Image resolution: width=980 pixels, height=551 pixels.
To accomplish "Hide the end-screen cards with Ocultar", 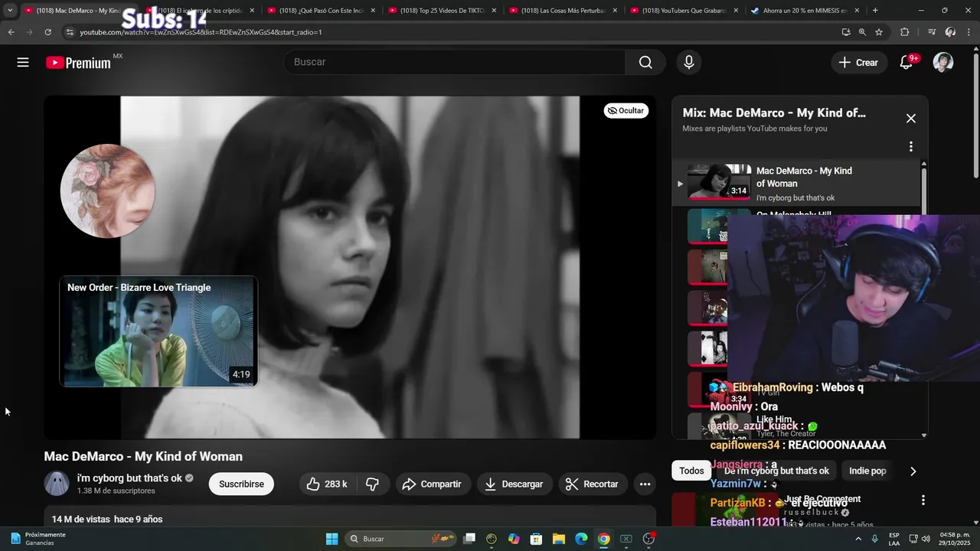I will coord(626,111).
